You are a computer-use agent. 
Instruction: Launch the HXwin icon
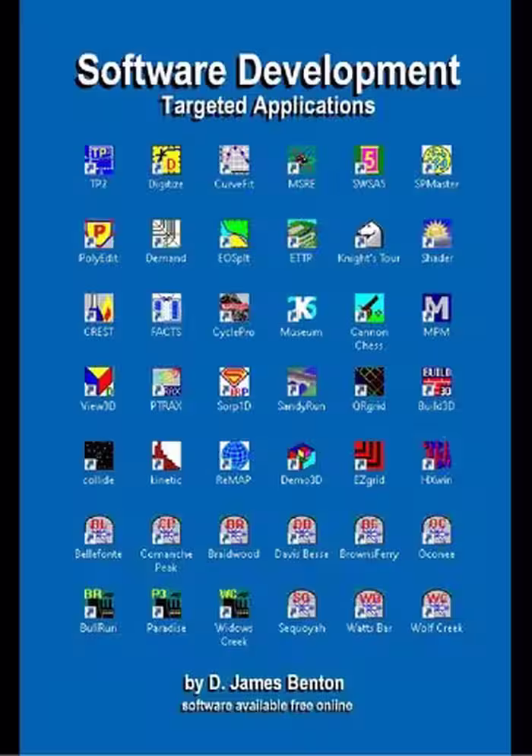[436, 456]
